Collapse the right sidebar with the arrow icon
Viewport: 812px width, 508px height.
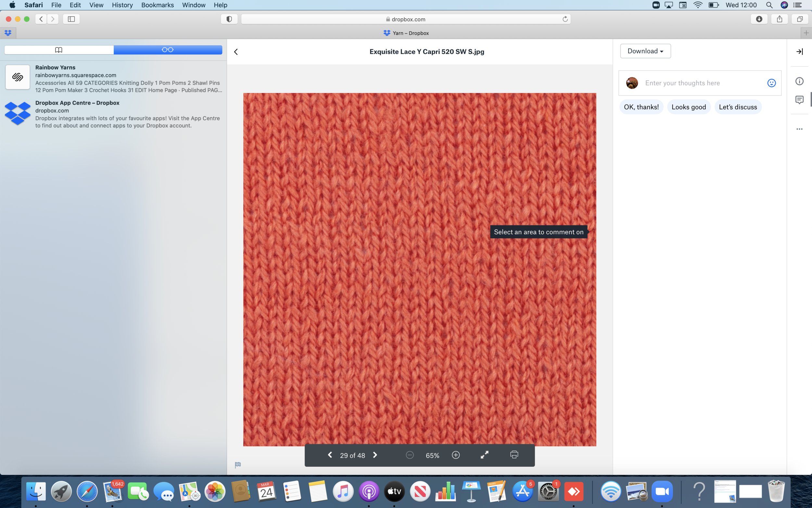799,51
